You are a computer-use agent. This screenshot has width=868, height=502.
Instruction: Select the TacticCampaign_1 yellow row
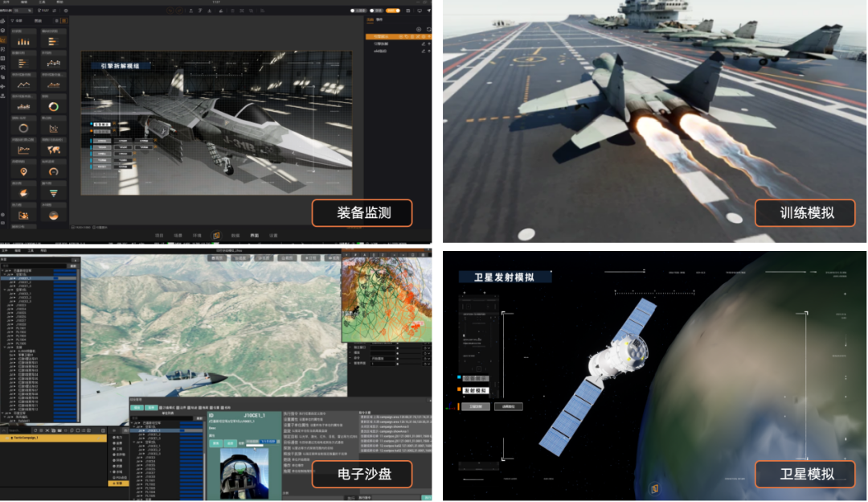(55, 438)
